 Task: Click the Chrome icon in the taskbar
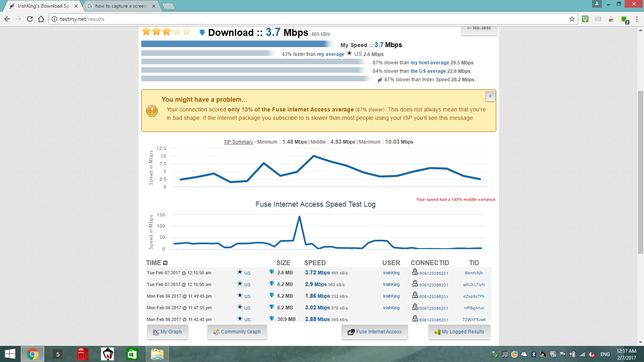tap(33, 354)
